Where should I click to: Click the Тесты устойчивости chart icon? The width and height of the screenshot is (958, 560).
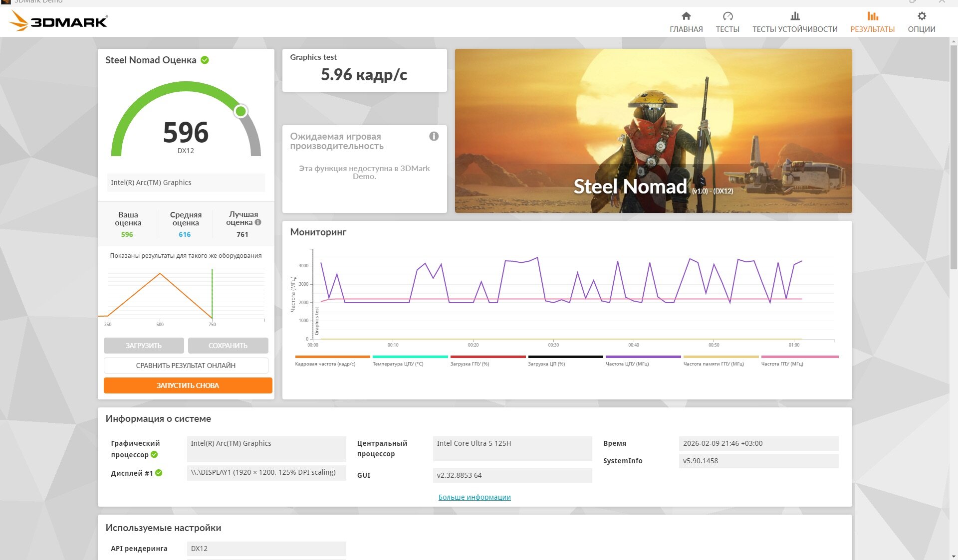pos(795,16)
